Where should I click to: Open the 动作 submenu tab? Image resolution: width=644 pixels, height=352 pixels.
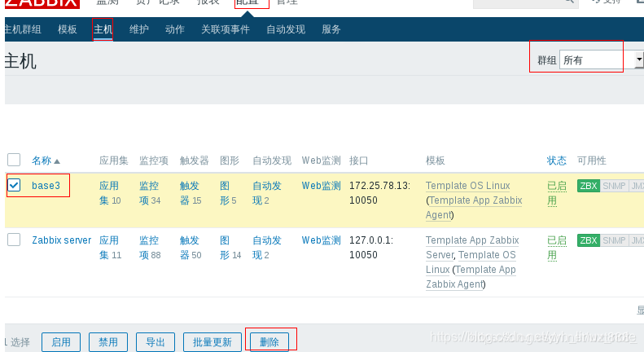click(x=174, y=29)
